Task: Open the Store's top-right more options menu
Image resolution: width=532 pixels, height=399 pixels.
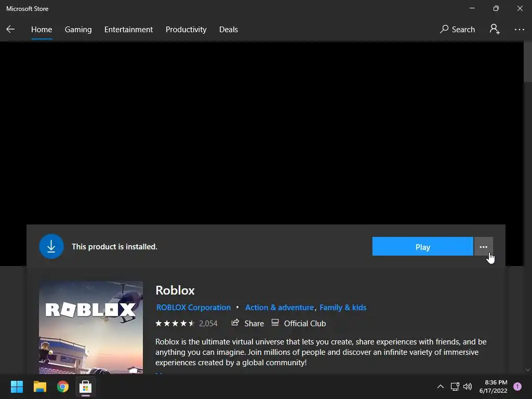Action: pos(519,30)
